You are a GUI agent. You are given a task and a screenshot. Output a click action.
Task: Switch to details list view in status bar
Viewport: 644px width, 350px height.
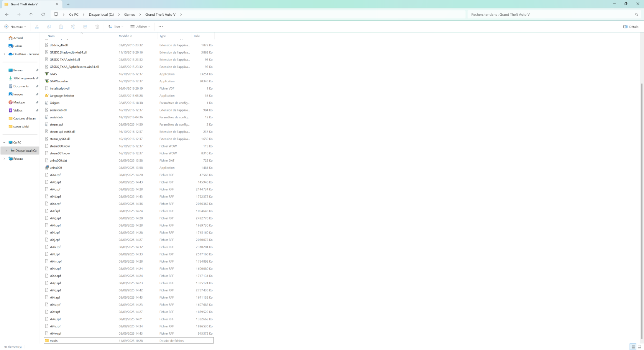coord(633,347)
